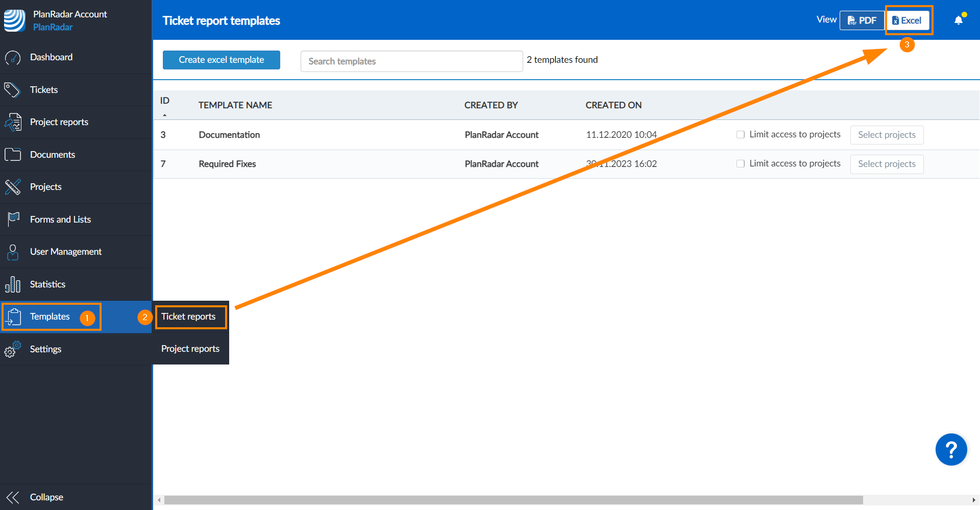This screenshot has width=980, height=510.
Task: Click the Settings gears icon
Action: click(x=13, y=349)
